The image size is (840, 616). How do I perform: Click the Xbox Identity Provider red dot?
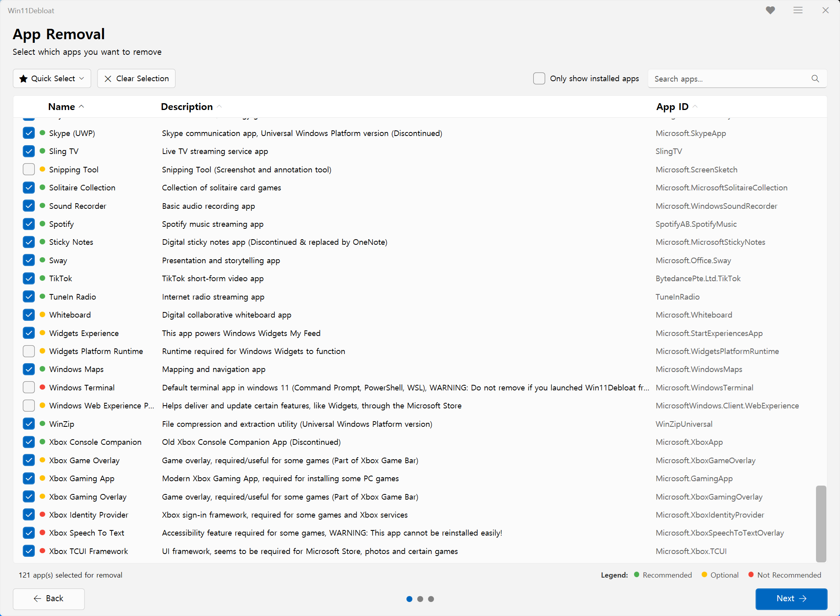(x=42, y=514)
